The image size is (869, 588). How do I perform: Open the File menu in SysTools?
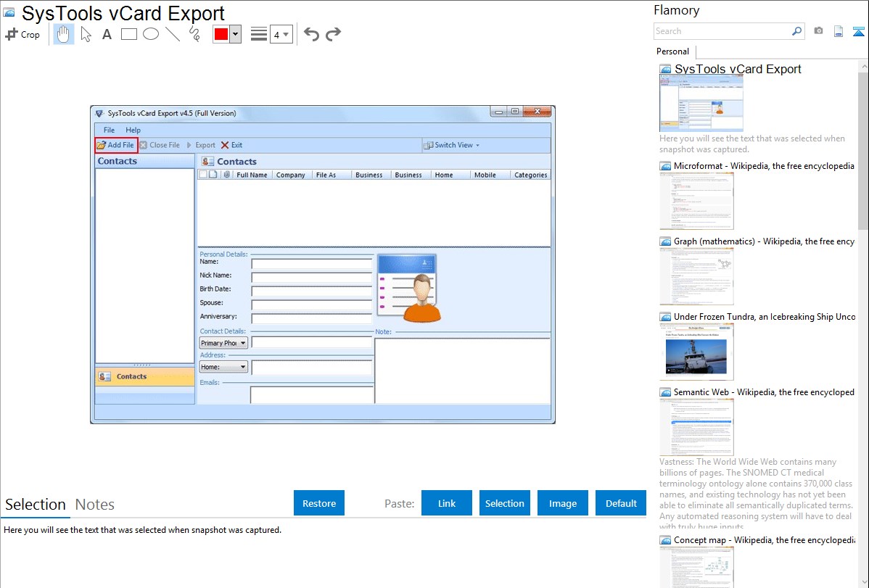click(x=110, y=130)
